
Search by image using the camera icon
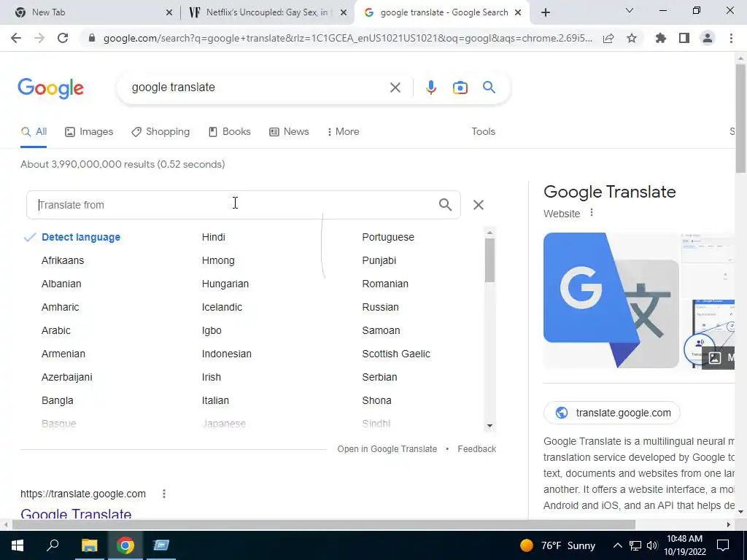tap(460, 87)
